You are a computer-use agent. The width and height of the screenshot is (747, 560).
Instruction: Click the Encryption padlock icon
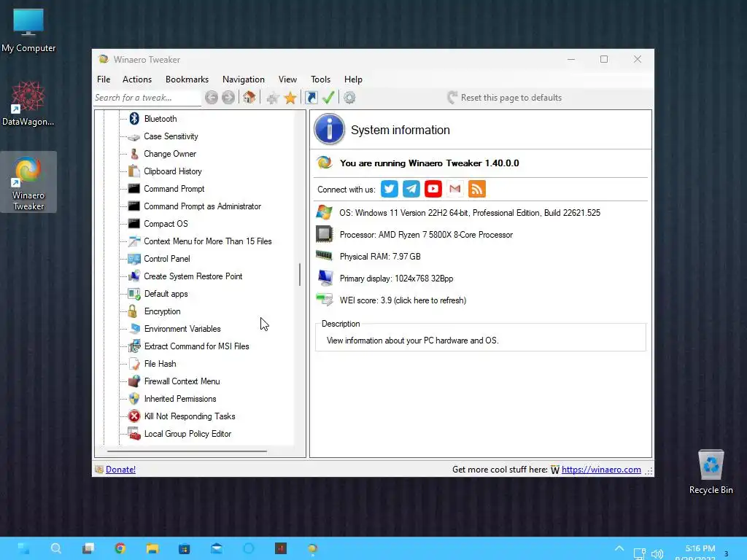point(133,311)
